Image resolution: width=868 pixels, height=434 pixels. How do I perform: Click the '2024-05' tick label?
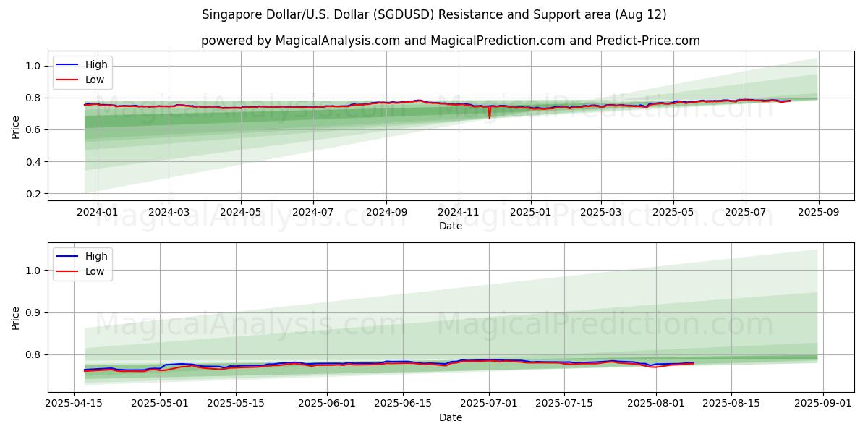click(x=241, y=213)
